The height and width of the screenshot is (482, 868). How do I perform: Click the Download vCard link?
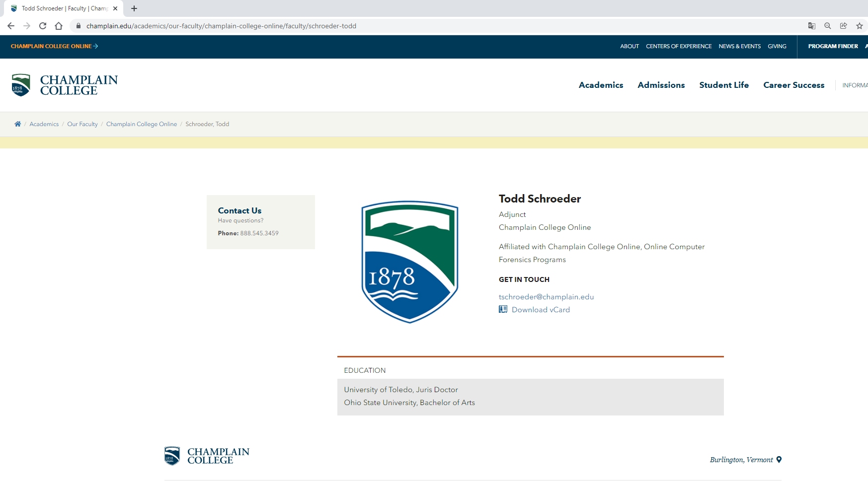[540, 310]
